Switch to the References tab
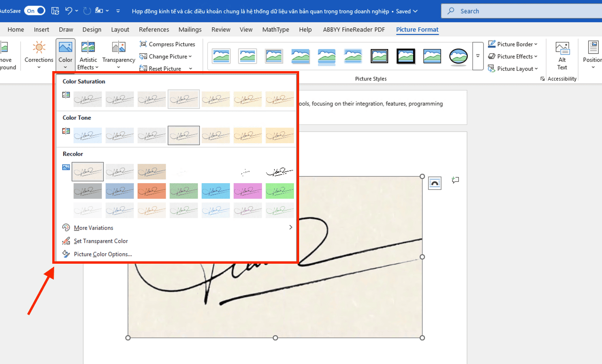 click(x=154, y=30)
